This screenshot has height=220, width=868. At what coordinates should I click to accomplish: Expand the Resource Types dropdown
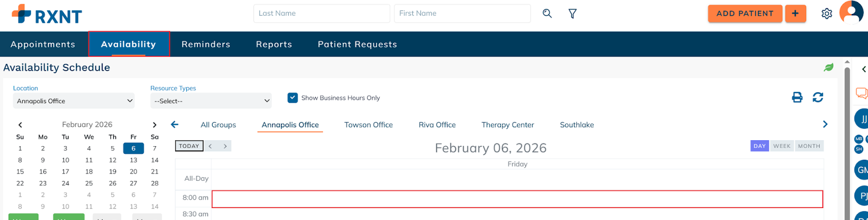coord(211,101)
